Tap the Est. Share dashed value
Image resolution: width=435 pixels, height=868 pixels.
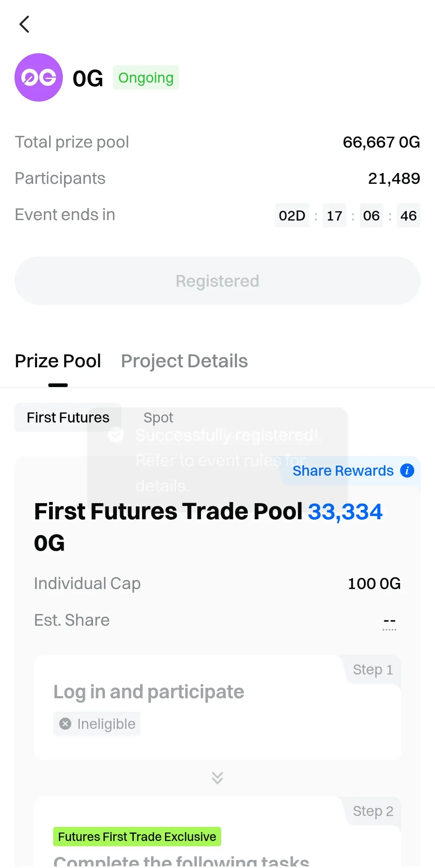pyautogui.click(x=389, y=621)
